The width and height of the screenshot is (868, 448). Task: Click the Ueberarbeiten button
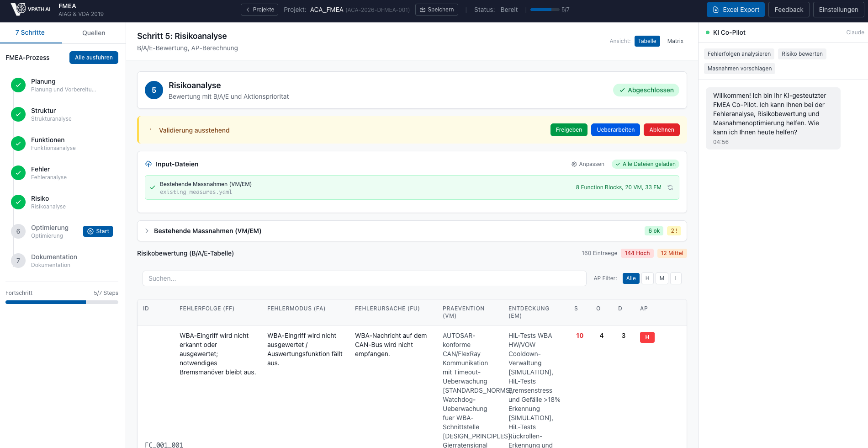615,130
